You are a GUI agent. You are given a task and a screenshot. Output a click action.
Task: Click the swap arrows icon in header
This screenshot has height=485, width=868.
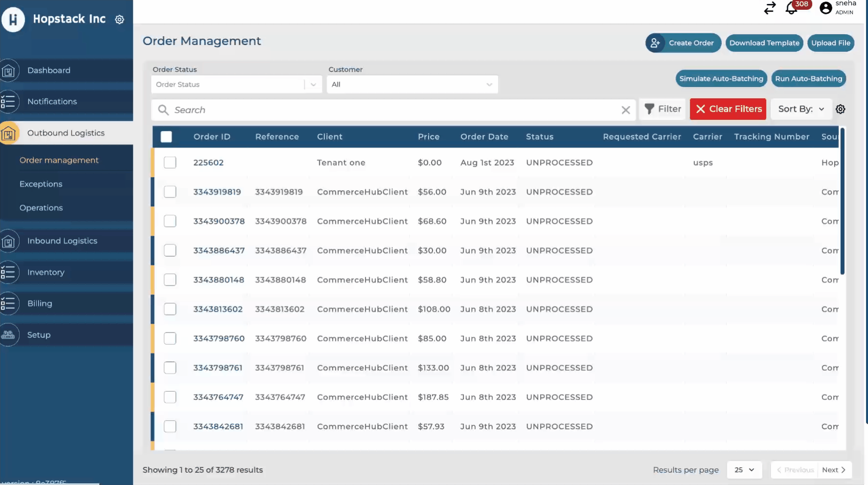tap(770, 8)
